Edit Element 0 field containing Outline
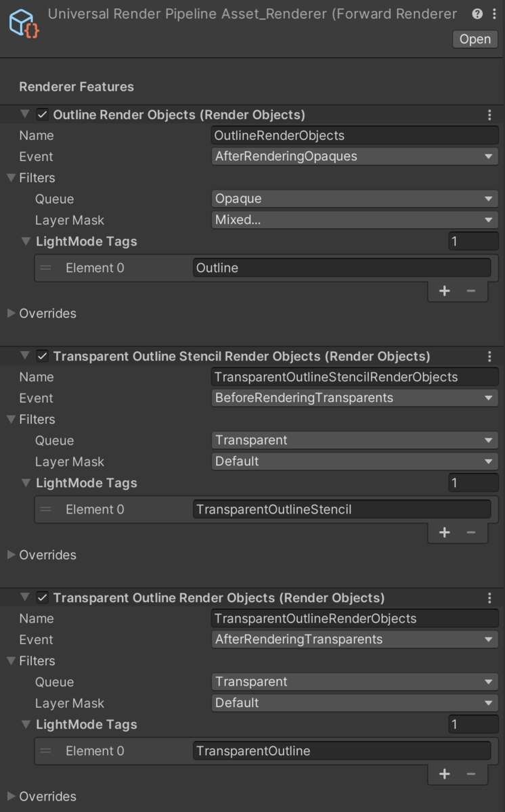505x812 pixels. (x=342, y=268)
